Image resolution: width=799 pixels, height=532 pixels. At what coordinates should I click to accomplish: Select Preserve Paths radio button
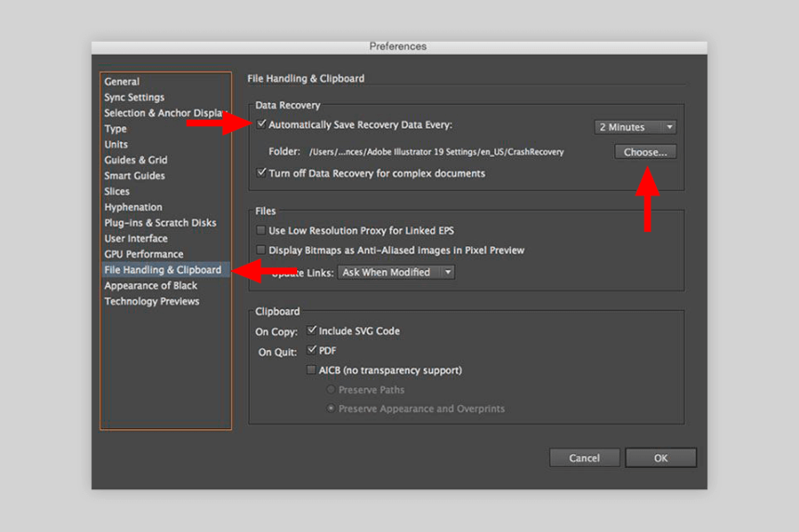(x=331, y=389)
